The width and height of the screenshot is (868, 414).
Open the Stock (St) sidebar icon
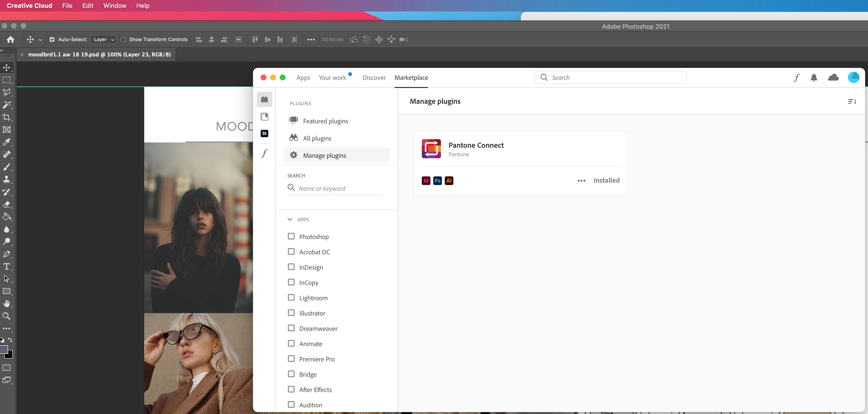(x=264, y=133)
